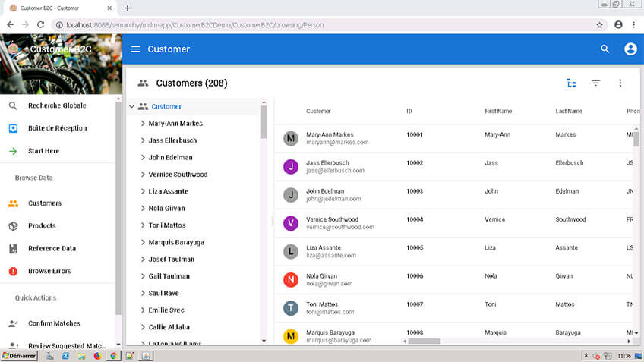Viewport: 644px width, 362px height.
Task: Click the Browse Errors sidebar item
Action: pyautogui.click(x=49, y=271)
